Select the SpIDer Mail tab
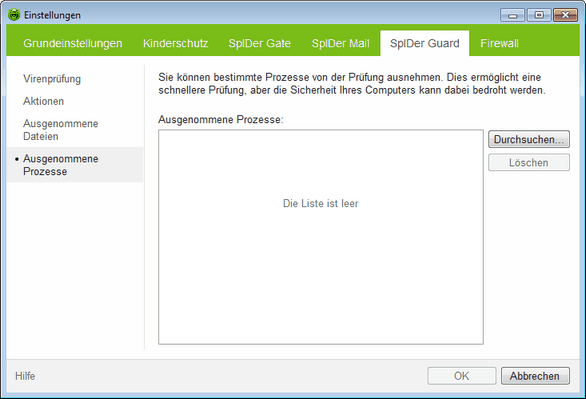This screenshot has height=399, width=586. point(340,43)
